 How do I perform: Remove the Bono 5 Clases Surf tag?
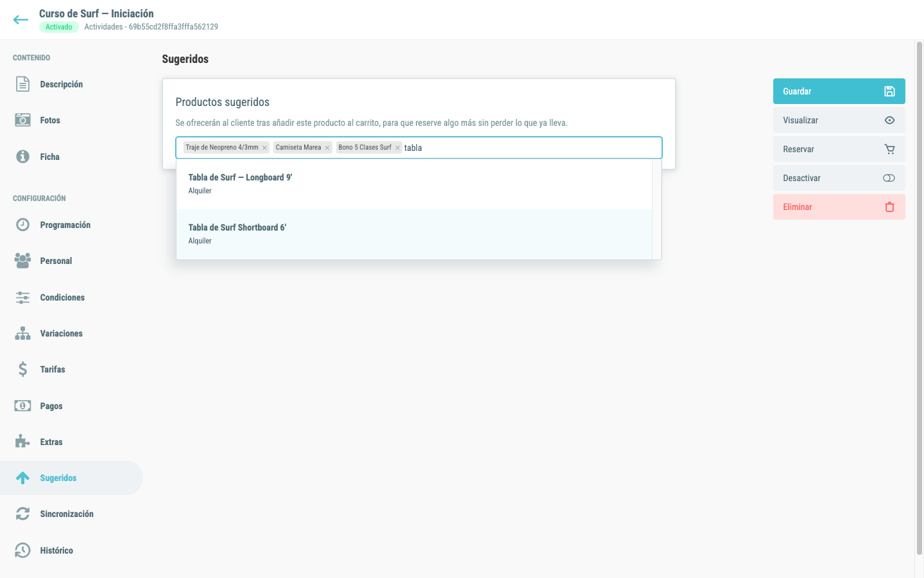397,148
